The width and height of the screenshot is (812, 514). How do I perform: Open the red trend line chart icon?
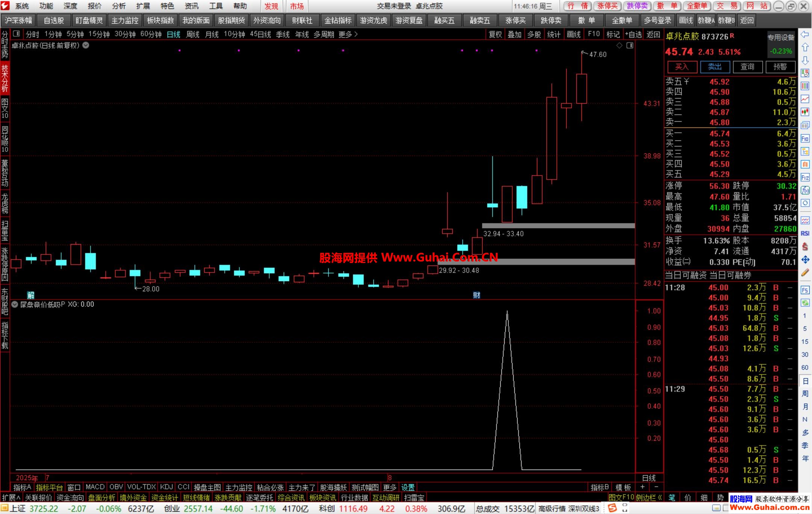pyautogui.click(x=805, y=99)
